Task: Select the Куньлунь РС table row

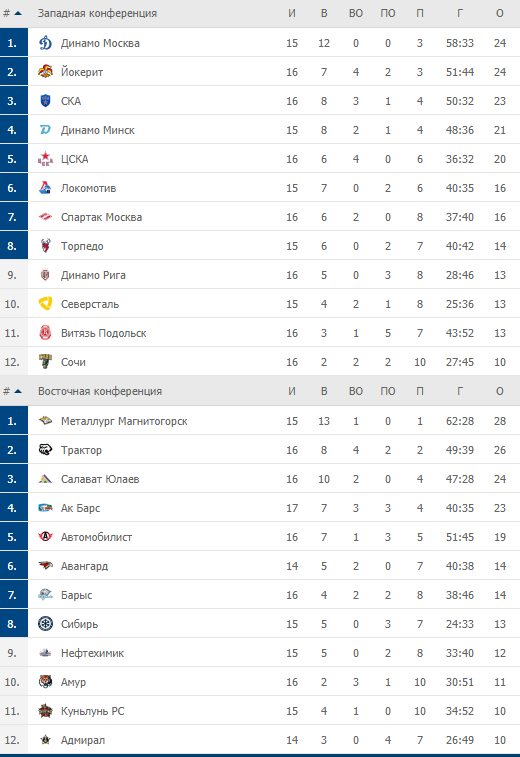Action: pyautogui.click(x=260, y=711)
